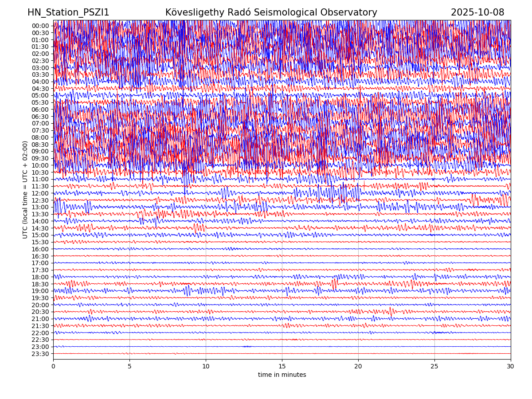532x399 pixels.
Task: Pick the 13:30 time row label
Action: tap(40, 214)
